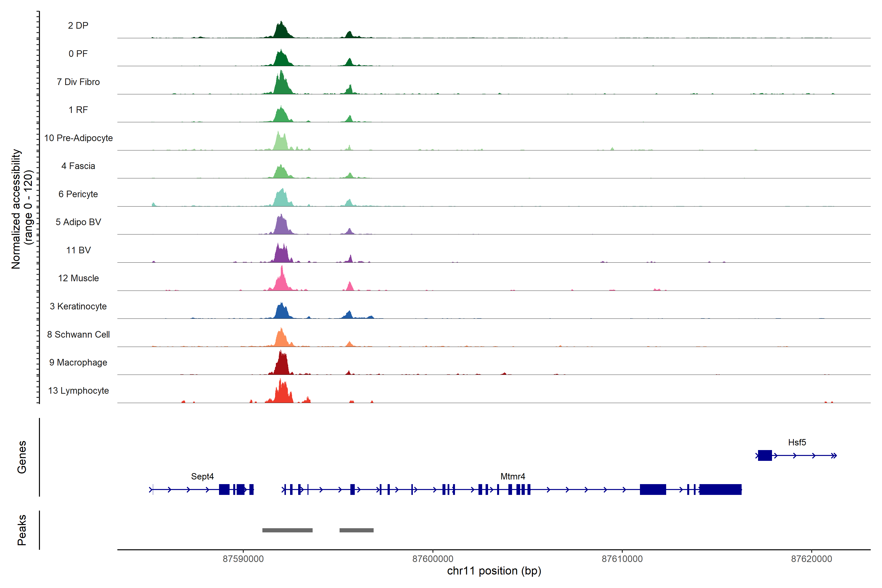This screenshot has height=588, width=882.
Task: Click the Hsf5 gene label
Action: [x=797, y=442]
